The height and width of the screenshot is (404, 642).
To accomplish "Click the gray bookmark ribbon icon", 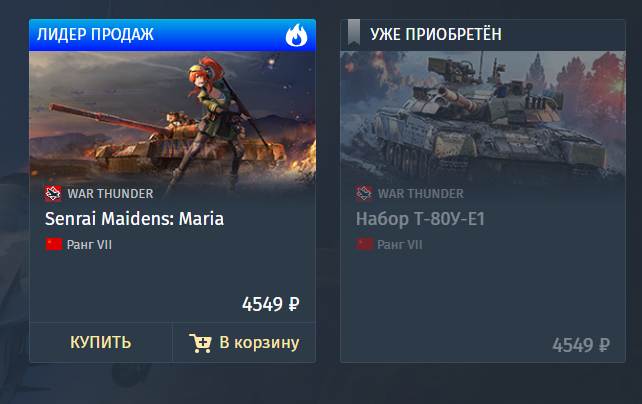I will click(x=354, y=32).
